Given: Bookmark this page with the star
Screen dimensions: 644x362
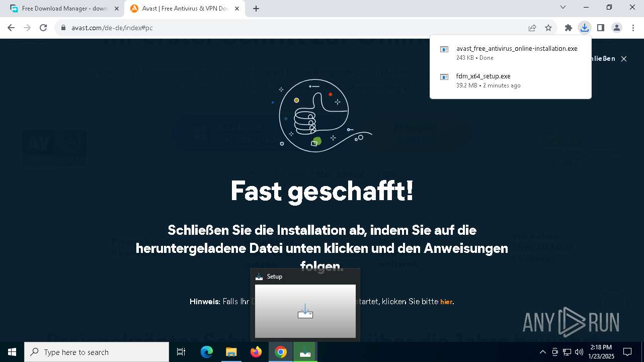Looking at the screenshot, I should coord(548,28).
